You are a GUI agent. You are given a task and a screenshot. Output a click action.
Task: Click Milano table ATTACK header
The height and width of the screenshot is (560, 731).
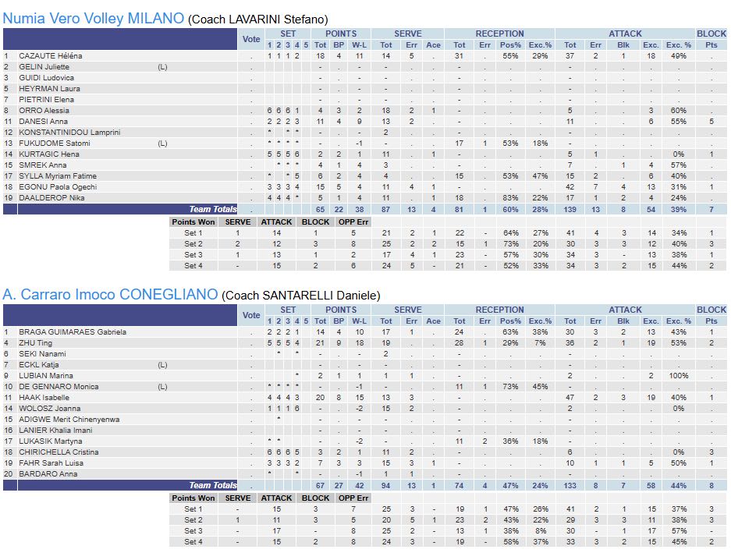coord(625,34)
